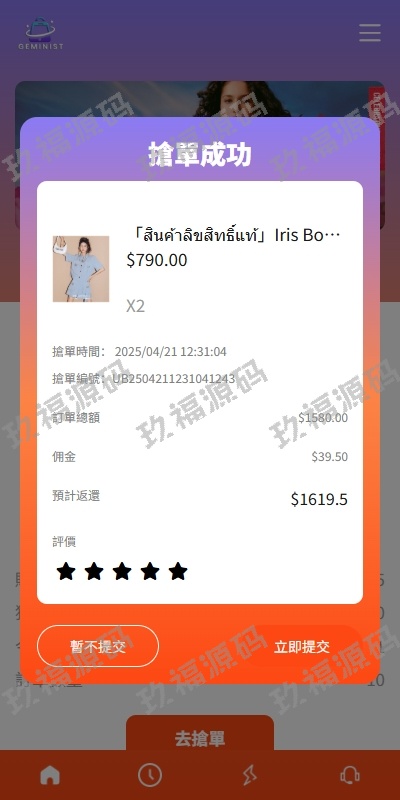Tap the 預計返還 amount $1619.5
Viewport: 400px width, 800px height.
[319, 499]
